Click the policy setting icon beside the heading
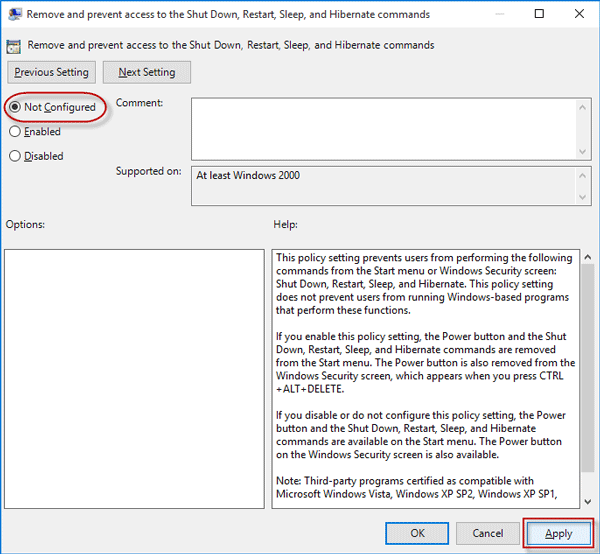Viewport: 600px width, 554px height. coord(14,45)
